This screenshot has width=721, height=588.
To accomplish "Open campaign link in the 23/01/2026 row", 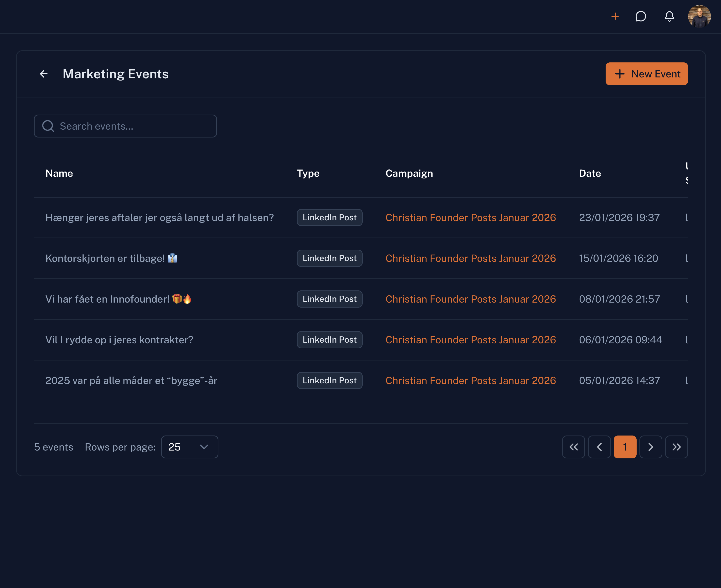I will coord(470,218).
